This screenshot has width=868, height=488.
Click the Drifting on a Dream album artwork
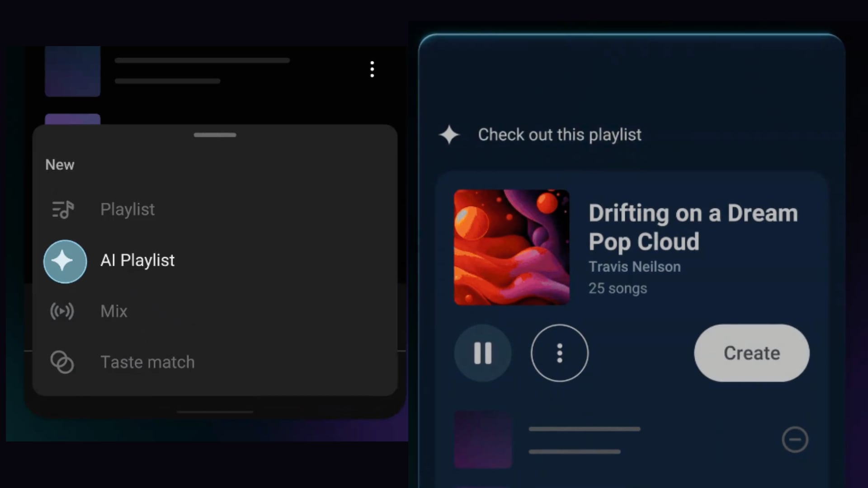511,247
